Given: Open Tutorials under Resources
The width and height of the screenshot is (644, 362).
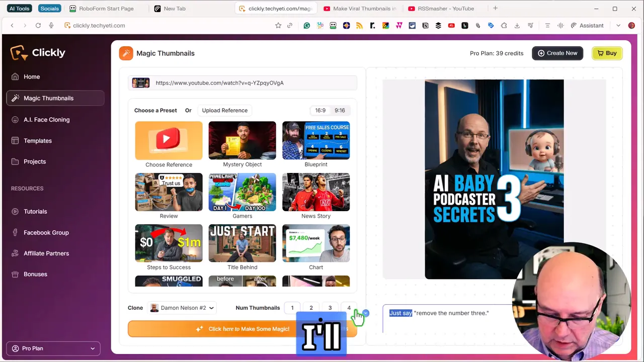Looking at the screenshot, I should coord(35,211).
